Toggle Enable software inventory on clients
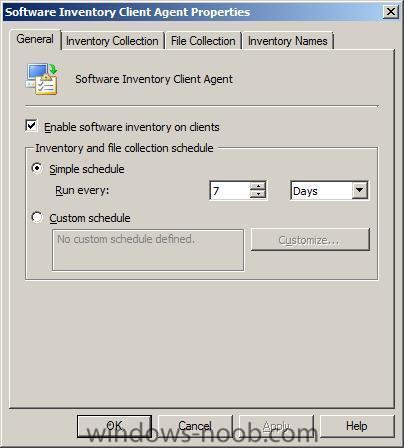 (x=32, y=126)
